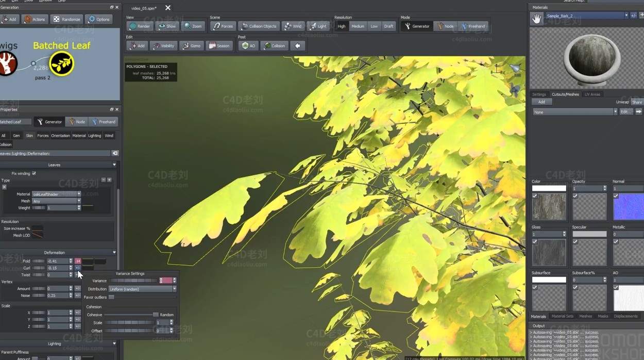This screenshot has height=360, width=644.
Task: Toggle the Favor outliers checkbox
Action: 111,297
